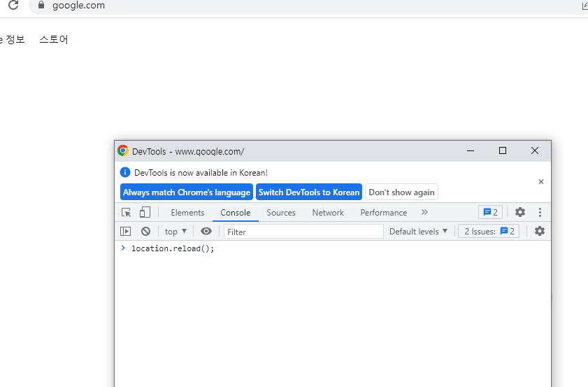This screenshot has height=387, width=588.
Task: Minimize the DevTools window
Action: 471,150
